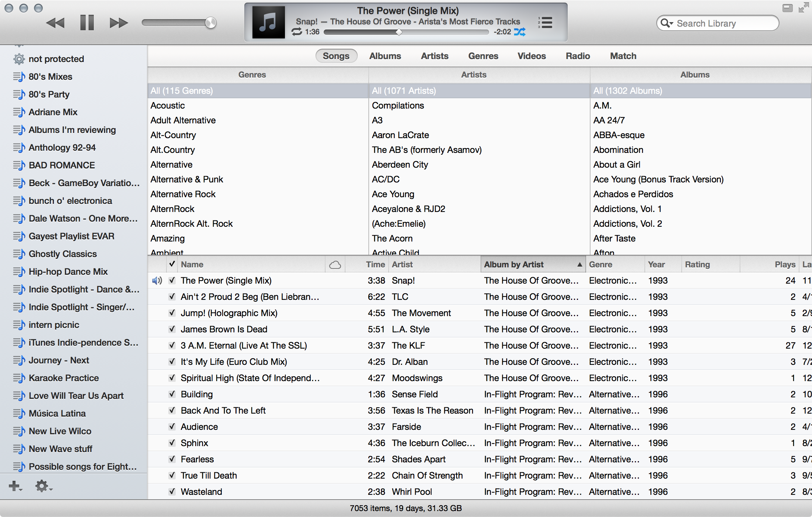Toggle the checkbox next to Building track
812x517 pixels.
172,393
